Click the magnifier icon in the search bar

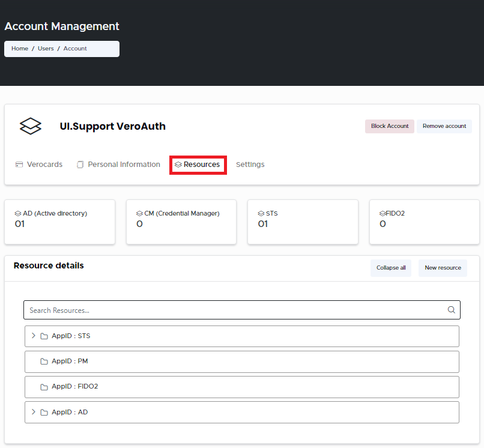point(451,310)
